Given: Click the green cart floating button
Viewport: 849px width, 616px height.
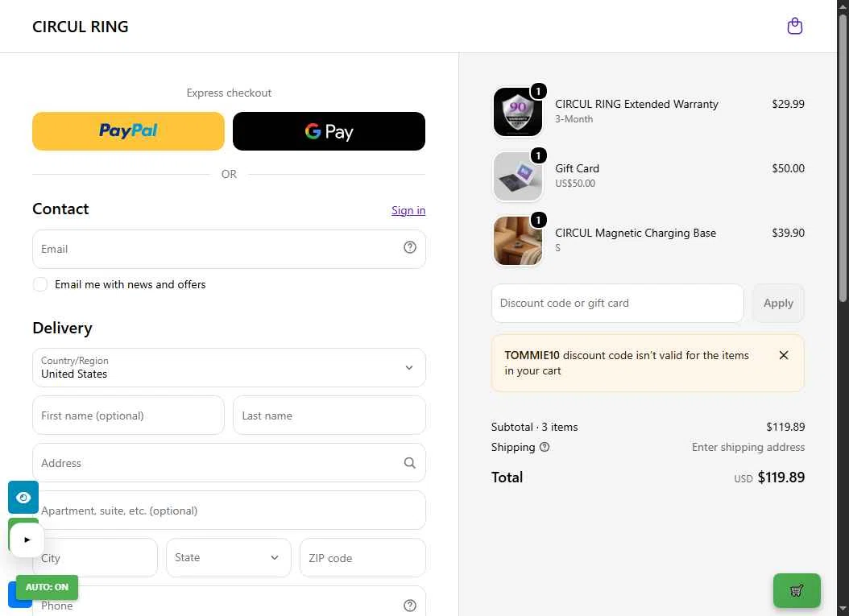Looking at the screenshot, I should (797, 590).
